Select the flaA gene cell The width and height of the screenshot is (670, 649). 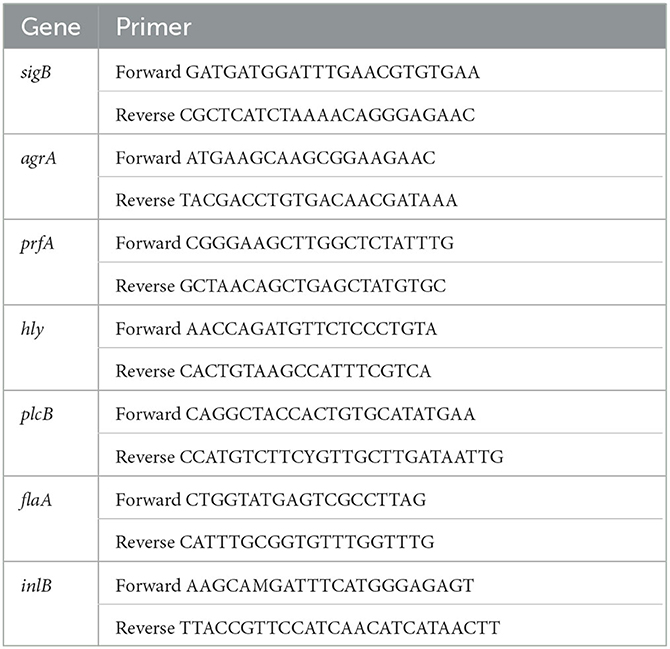point(51,519)
